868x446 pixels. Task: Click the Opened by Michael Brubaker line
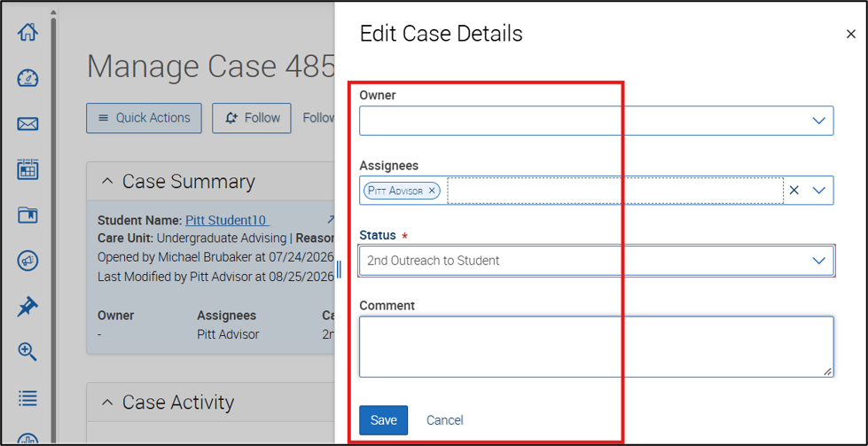coord(216,257)
